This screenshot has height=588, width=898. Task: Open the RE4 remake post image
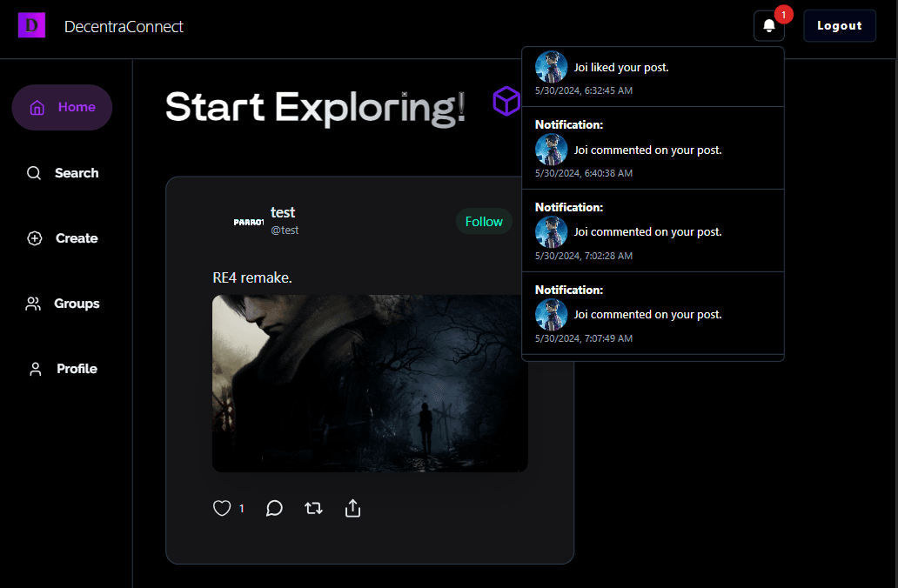370,384
